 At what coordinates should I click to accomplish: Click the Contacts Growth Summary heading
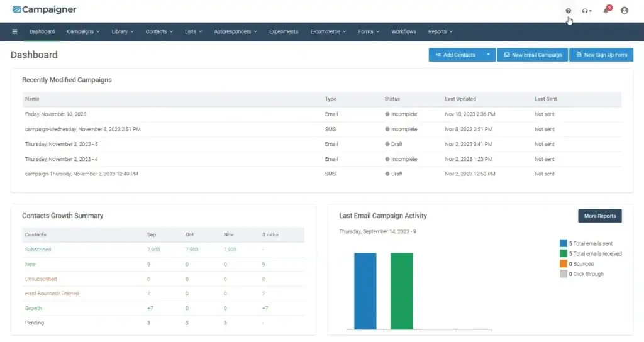pyautogui.click(x=62, y=216)
